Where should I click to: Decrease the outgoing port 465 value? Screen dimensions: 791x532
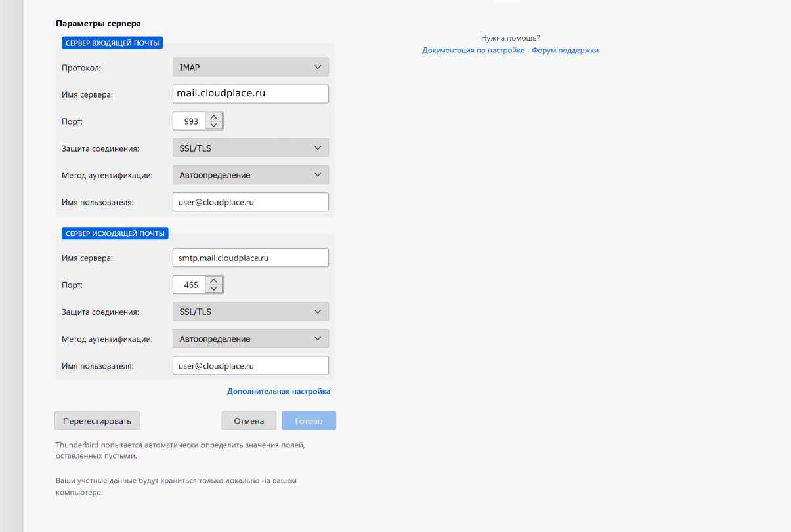click(x=214, y=289)
